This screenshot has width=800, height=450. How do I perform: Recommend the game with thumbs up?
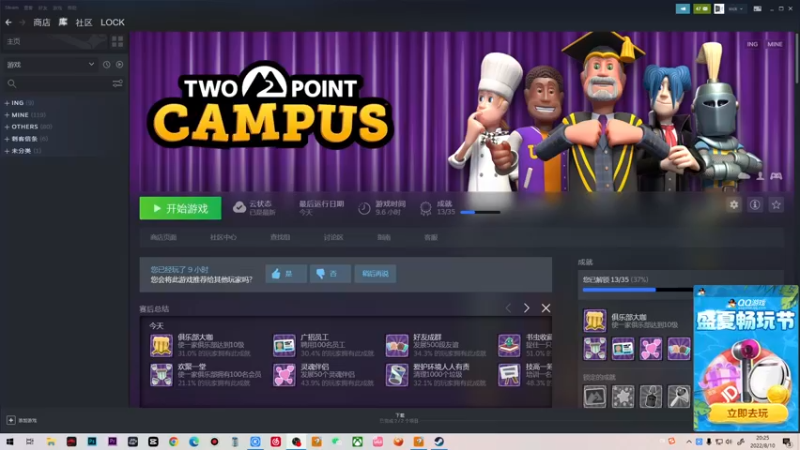[x=286, y=274]
